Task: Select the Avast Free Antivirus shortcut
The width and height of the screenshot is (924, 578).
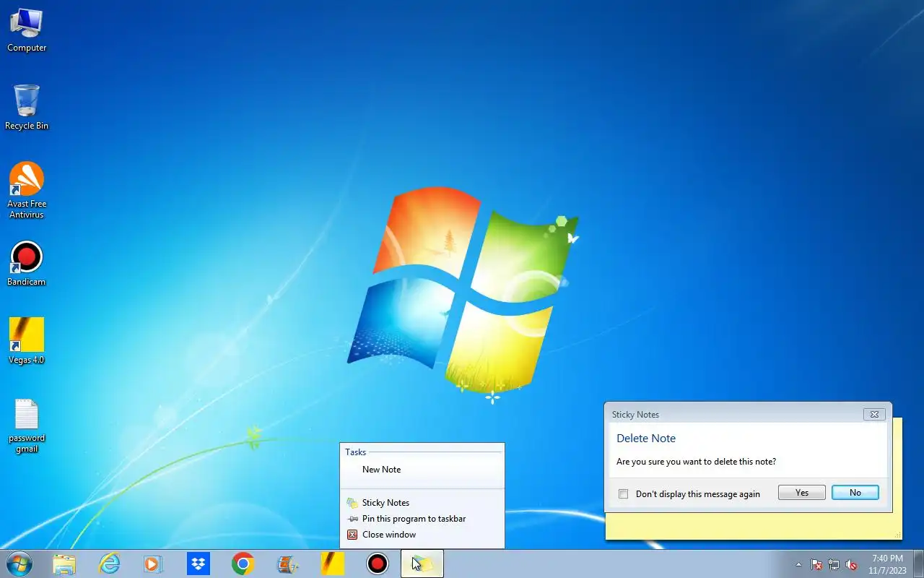Action: click(27, 190)
